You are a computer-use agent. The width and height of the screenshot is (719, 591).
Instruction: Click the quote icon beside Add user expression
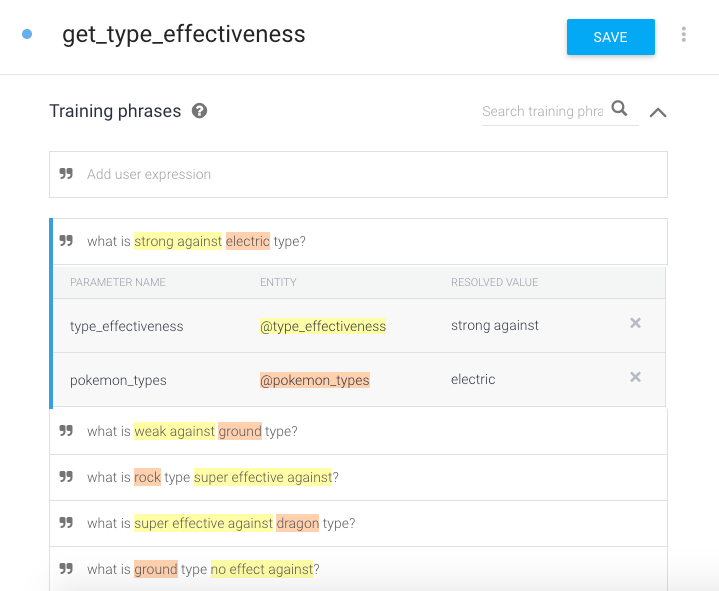66,174
